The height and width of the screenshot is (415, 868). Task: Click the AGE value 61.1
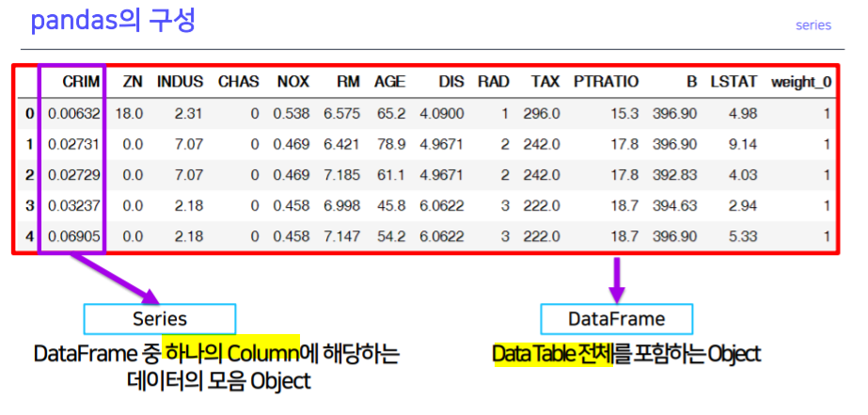[390, 175]
